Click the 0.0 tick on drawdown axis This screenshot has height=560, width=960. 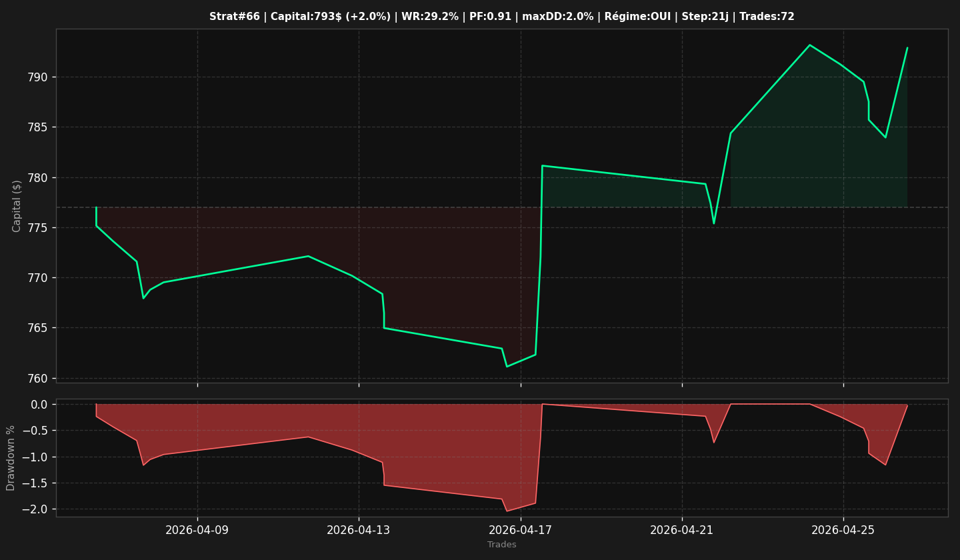tap(39, 405)
